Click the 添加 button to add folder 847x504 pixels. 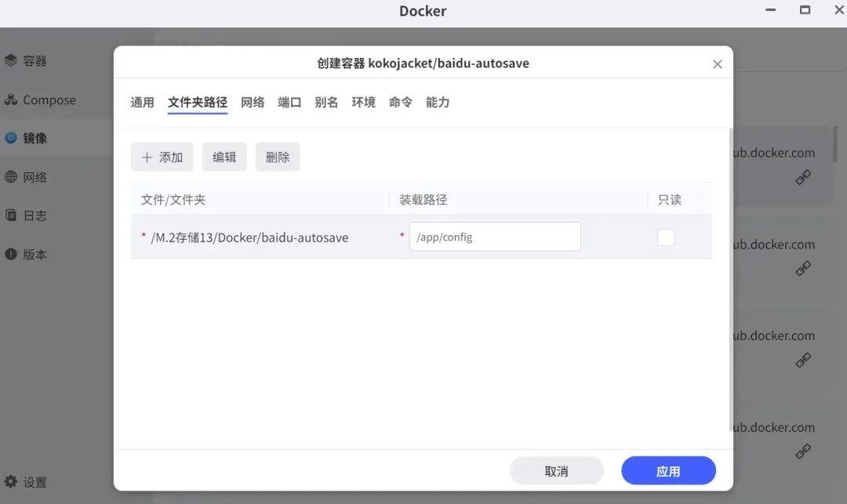[162, 157]
